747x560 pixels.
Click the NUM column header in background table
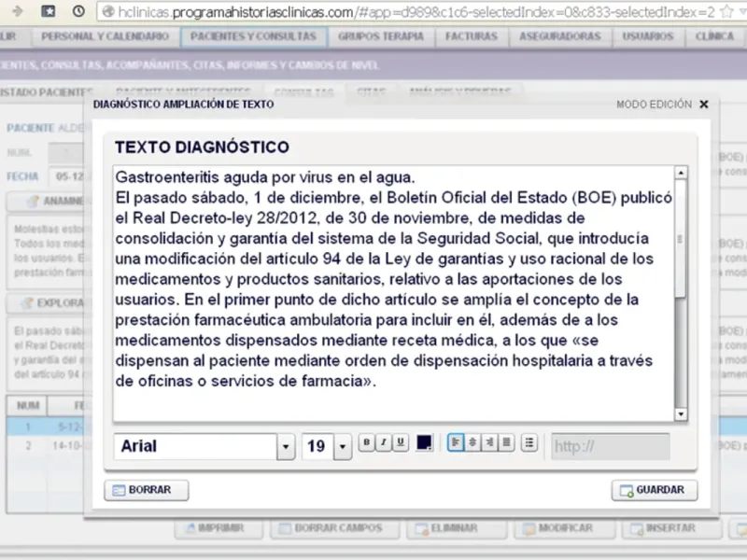28,406
